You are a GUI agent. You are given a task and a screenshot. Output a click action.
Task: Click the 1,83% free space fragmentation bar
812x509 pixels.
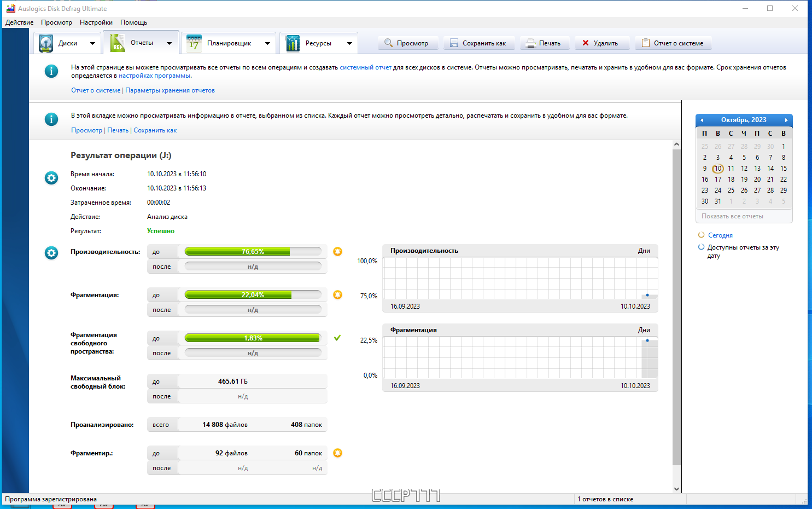pos(253,338)
